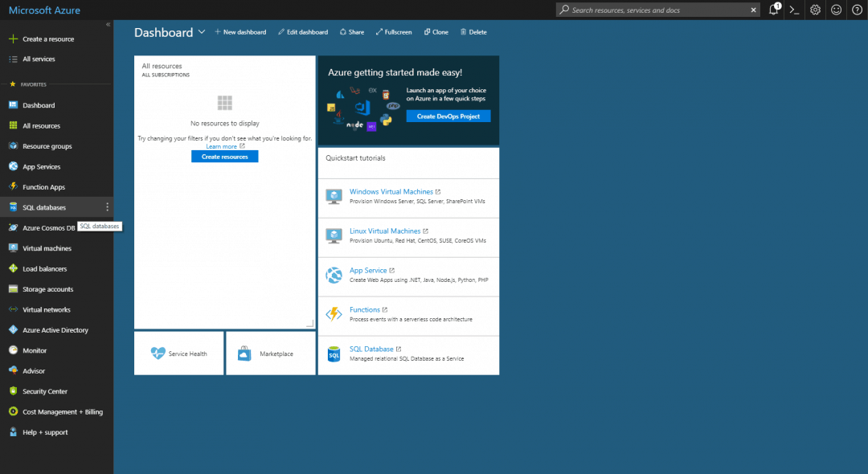Open Virtual machines from the sidebar
Image resolution: width=868 pixels, height=474 pixels.
pos(46,247)
